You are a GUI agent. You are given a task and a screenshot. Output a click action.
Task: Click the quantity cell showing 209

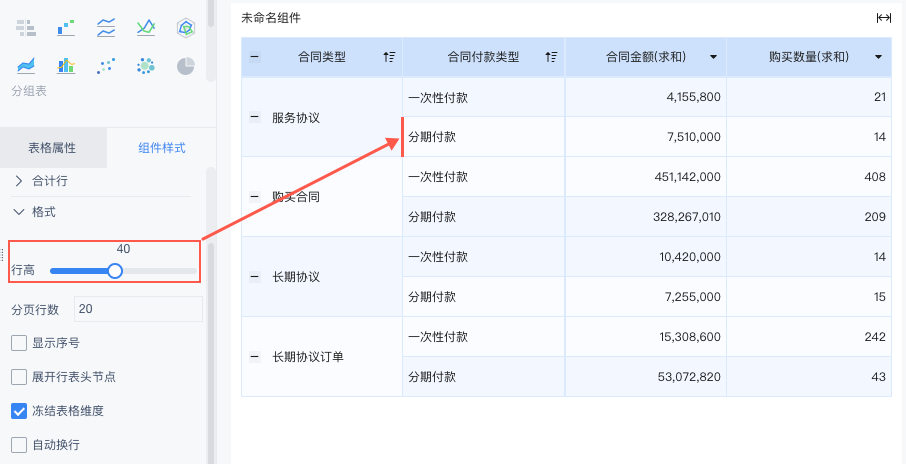pyautogui.click(x=809, y=217)
